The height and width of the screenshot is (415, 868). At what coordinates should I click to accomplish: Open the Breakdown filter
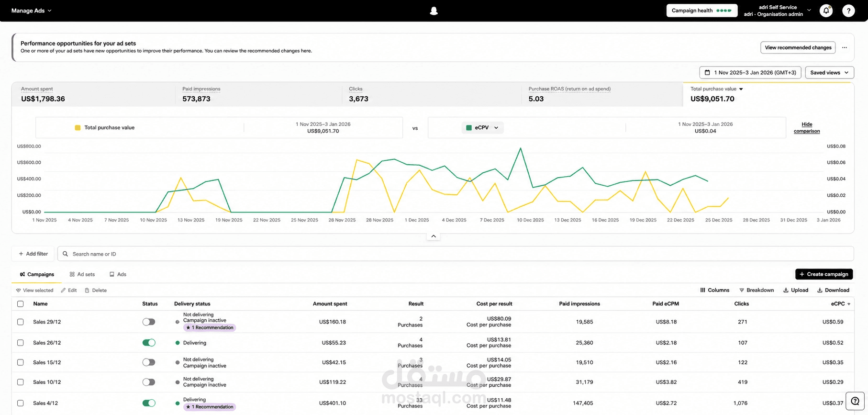click(x=757, y=290)
